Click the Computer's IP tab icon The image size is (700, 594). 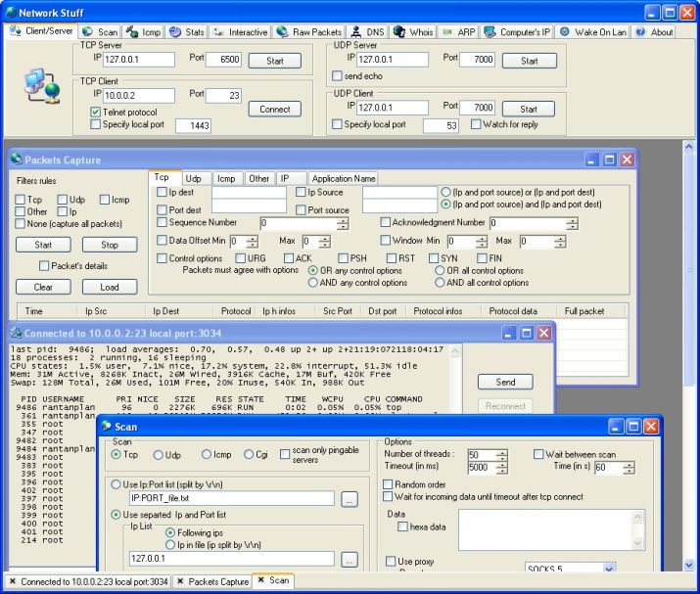tap(490, 31)
